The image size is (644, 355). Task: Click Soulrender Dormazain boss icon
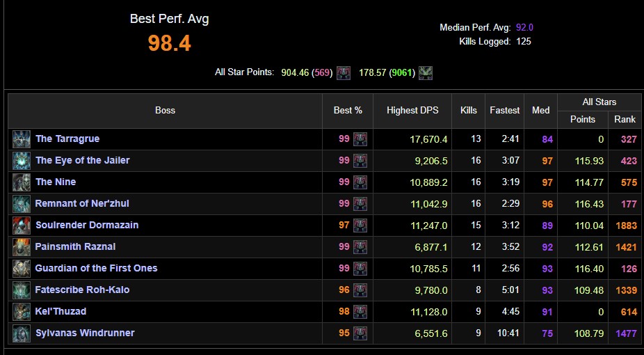(22, 226)
